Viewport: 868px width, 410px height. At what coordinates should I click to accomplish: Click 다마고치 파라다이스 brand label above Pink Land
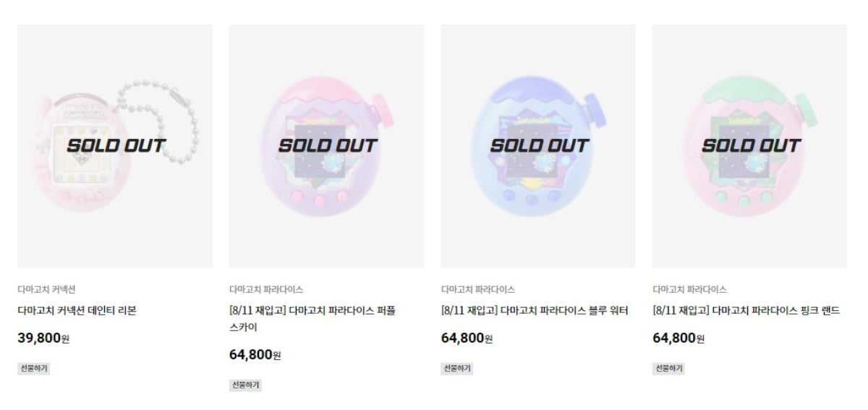[689, 289]
